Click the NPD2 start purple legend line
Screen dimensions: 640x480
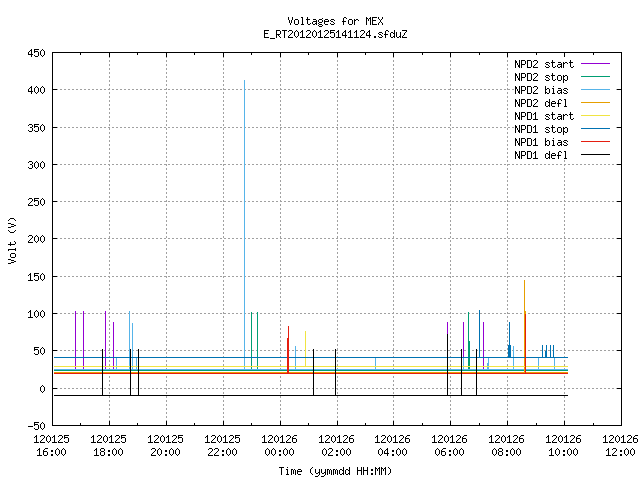tap(596, 64)
